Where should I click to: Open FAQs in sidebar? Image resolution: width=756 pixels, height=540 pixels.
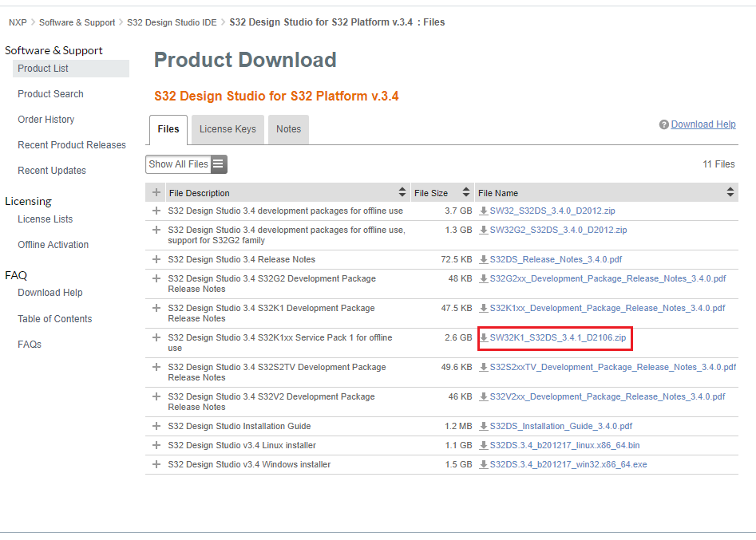coord(30,345)
